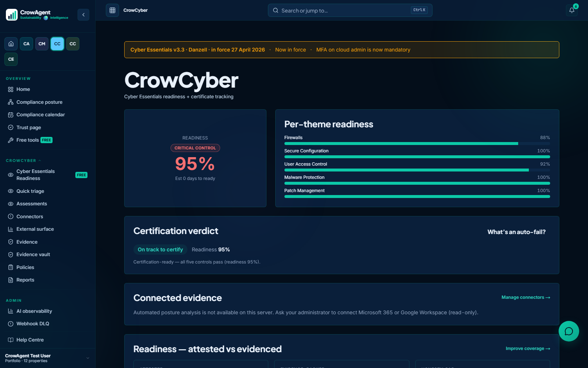Collapse the sidebar with the chevron button
Screen dimensions: 588x368
pyautogui.click(x=83, y=15)
